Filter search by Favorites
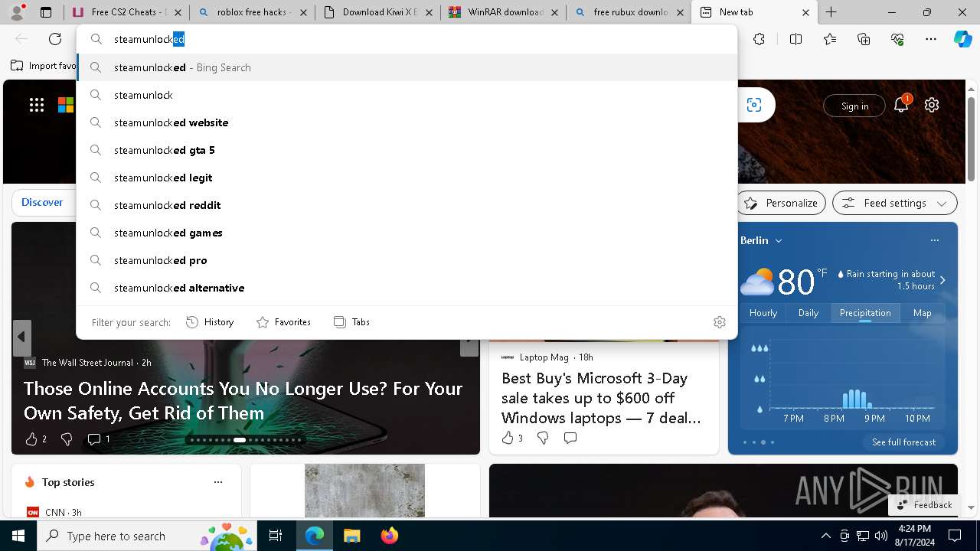 [x=283, y=322]
